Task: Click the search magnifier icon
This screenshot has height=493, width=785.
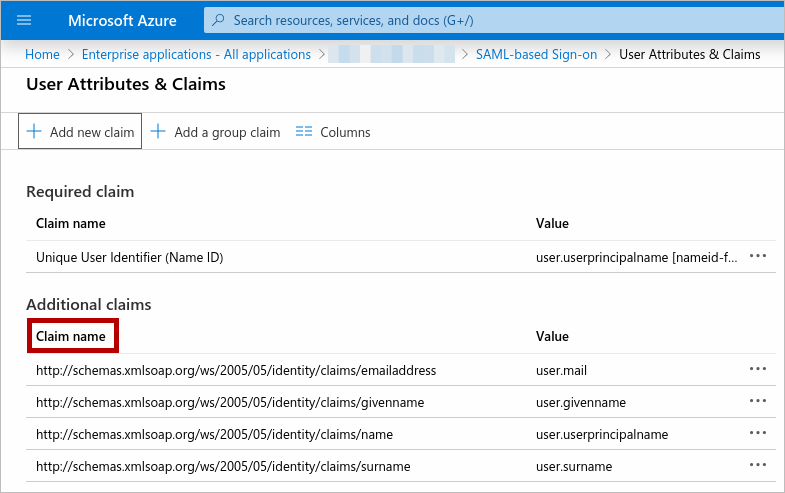Action: [220, 20]
